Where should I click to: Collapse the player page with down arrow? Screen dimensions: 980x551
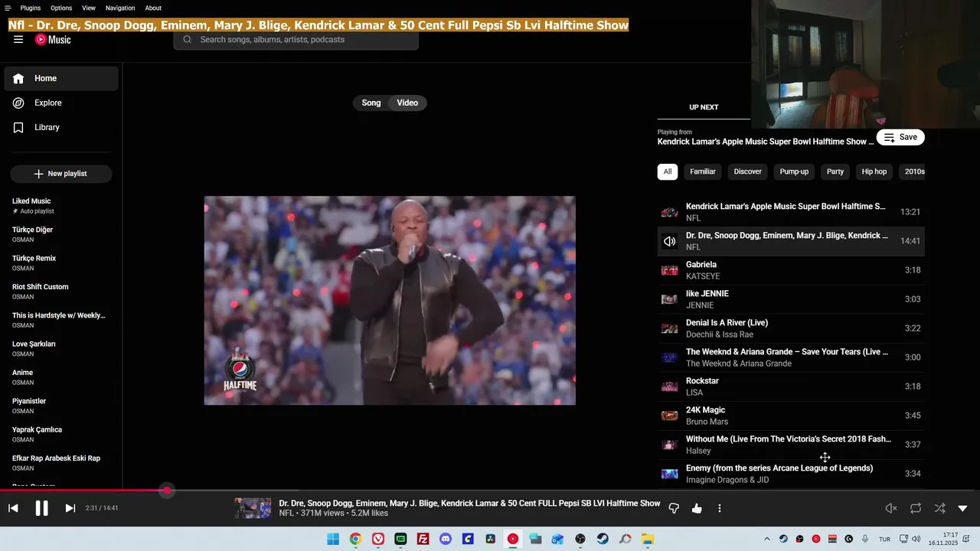tap(963, 508)
